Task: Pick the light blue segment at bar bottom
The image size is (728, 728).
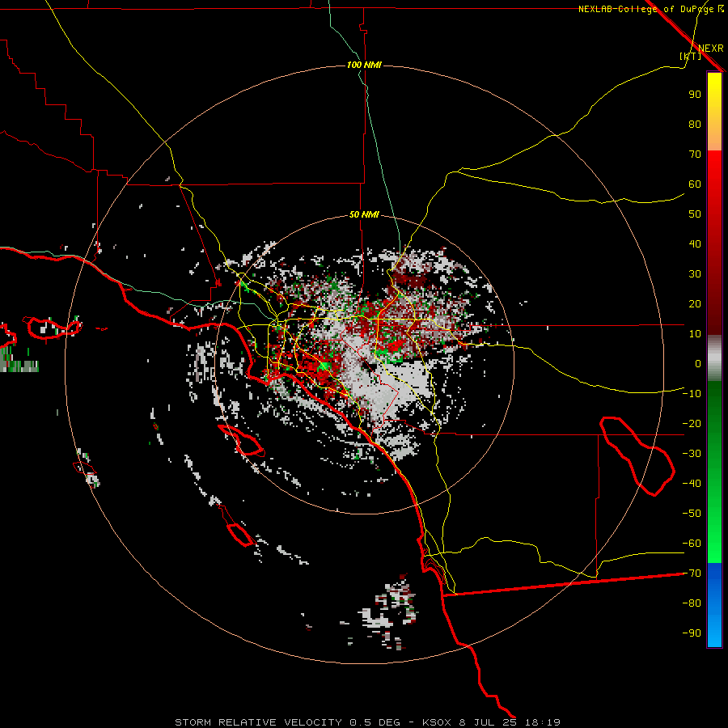Action: coord(714,632)
